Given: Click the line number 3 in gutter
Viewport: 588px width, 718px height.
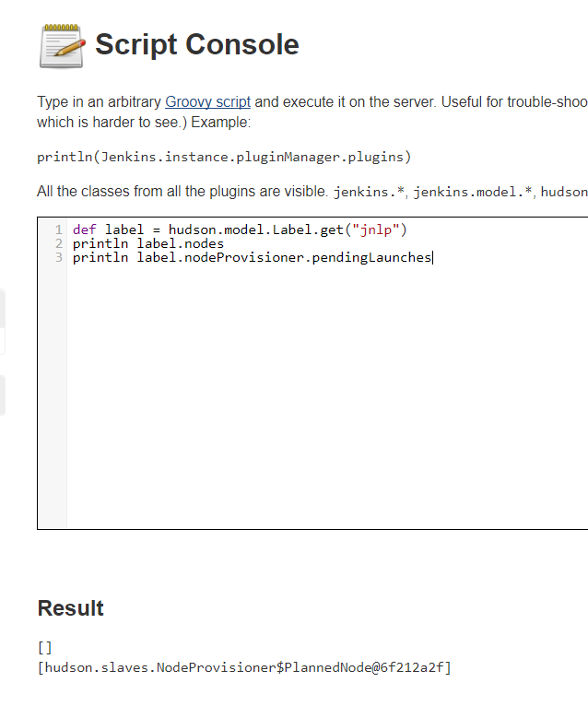Looking at the screenshot, I should tap(59, 258).
